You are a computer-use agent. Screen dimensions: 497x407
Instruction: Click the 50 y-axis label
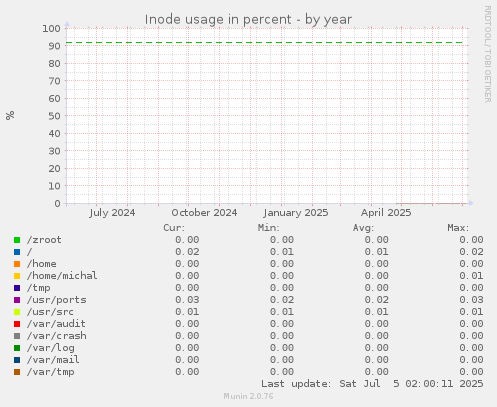[x=55, y=116]
